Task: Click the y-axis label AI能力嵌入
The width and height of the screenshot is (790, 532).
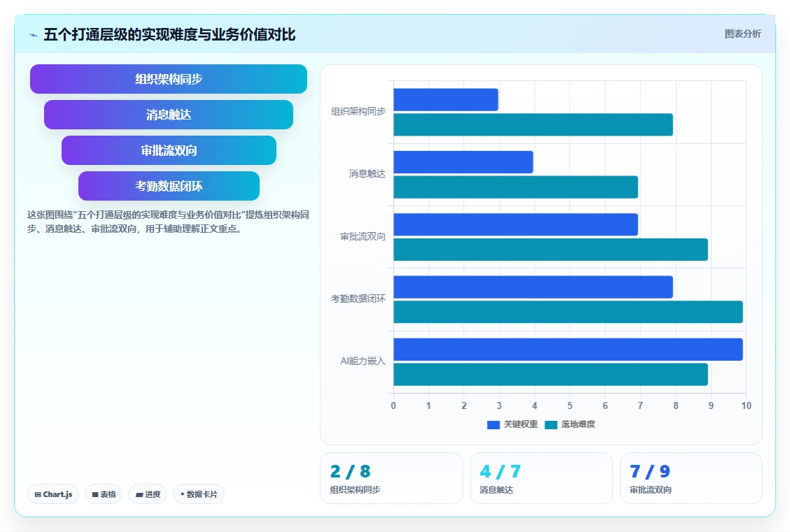Action: tap(362, 361)
